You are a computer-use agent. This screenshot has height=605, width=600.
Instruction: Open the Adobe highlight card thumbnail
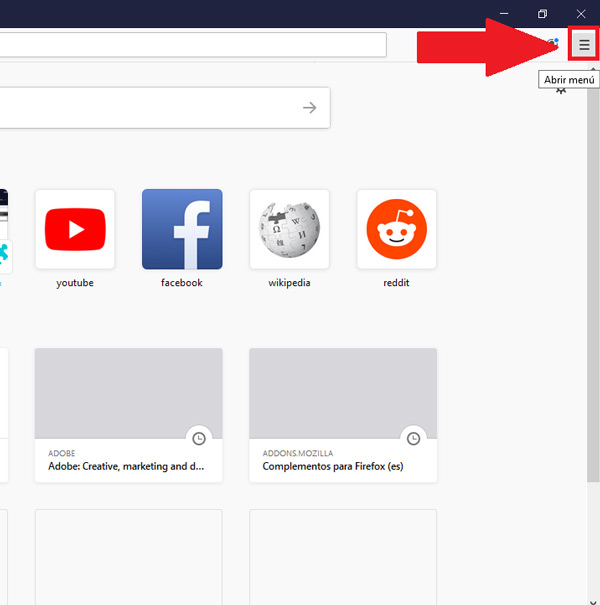(x=128, y=393)
